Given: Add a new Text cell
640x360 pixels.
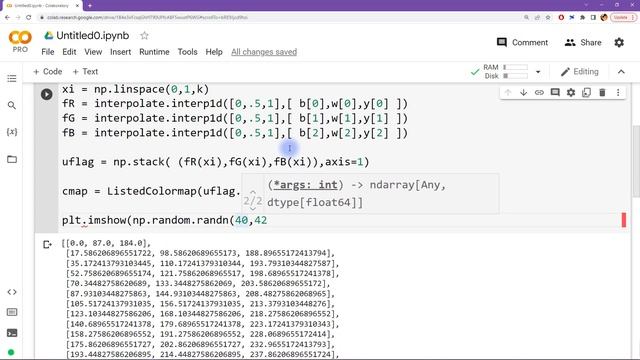Looking at the screenshot, I should (x=85, y=71).
